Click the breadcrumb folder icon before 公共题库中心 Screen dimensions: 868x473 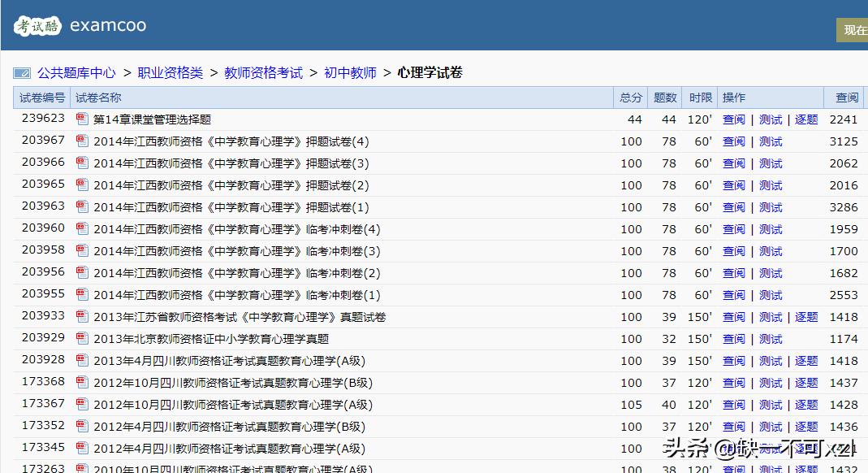(22, 73)
